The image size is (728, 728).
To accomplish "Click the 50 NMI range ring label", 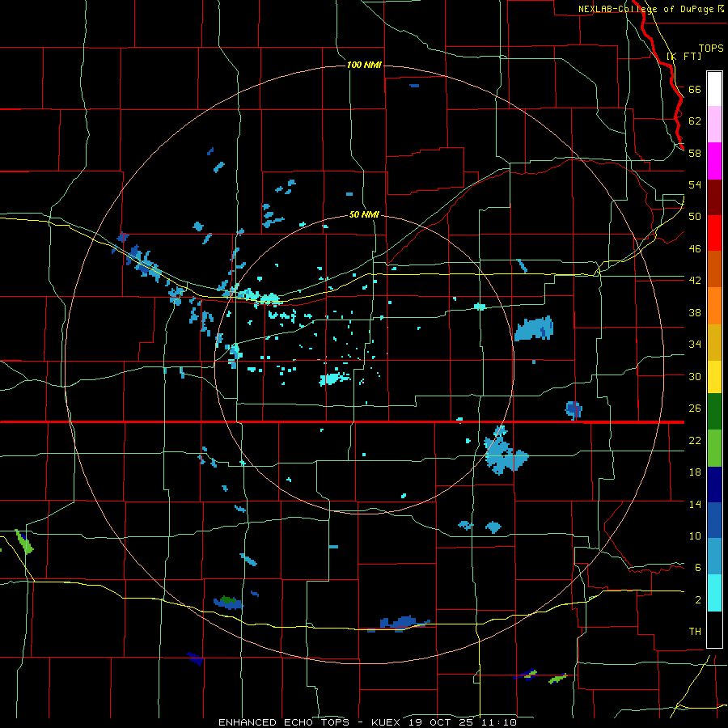I will pos(364,214).
